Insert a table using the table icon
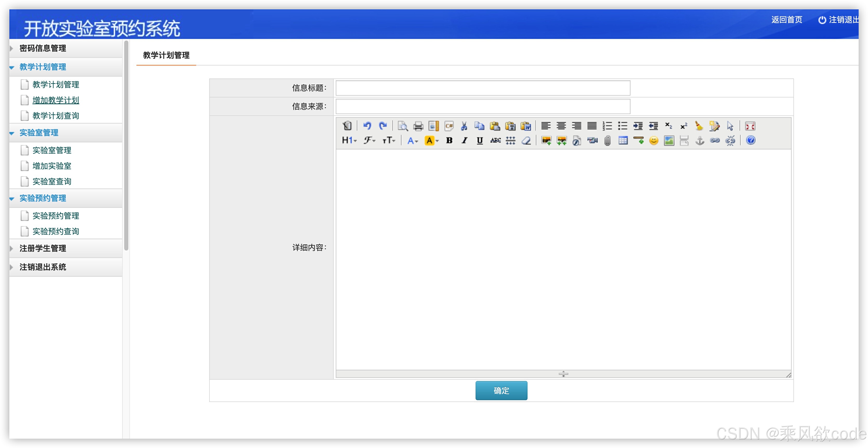The height and width of the screenshot is (448, 868). click(623, 141)
